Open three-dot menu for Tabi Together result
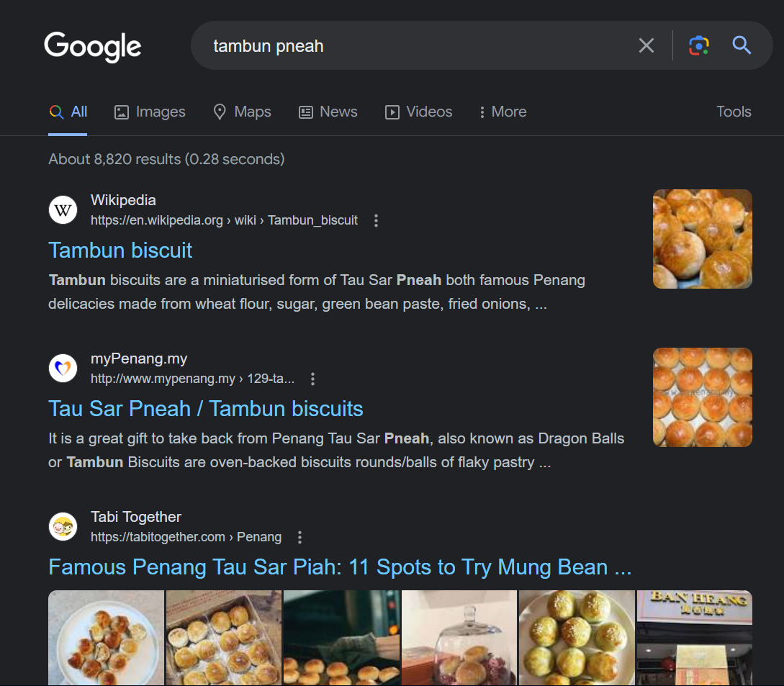This screenshot has height=686, width=784. (x=299, y=538)
